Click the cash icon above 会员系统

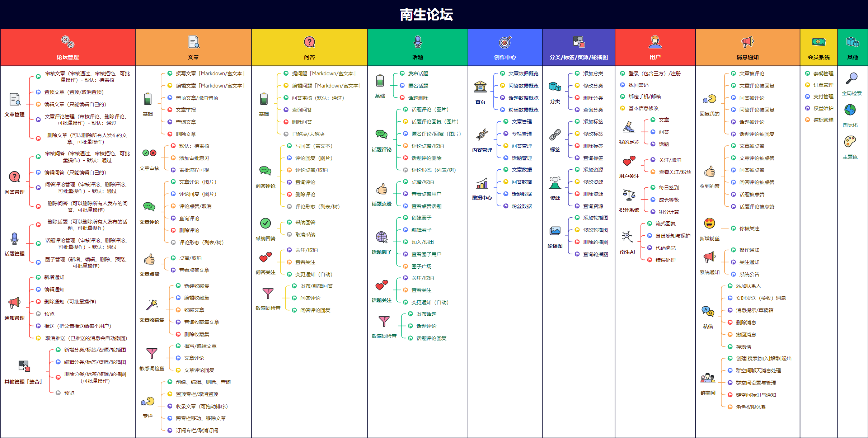coord(818,42)
